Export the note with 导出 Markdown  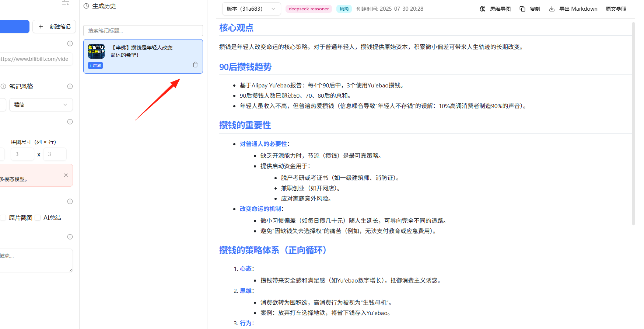573,9
